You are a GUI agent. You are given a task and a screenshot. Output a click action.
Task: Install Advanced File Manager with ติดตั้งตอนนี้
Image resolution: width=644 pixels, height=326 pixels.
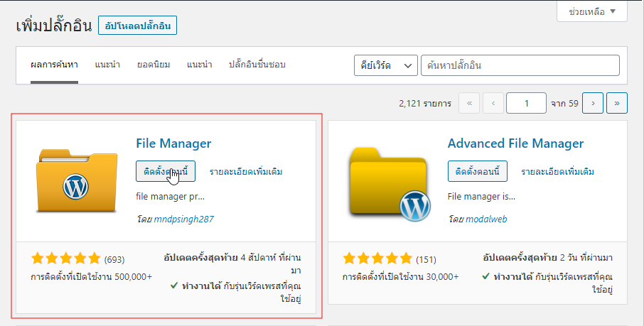pos(477,171)
